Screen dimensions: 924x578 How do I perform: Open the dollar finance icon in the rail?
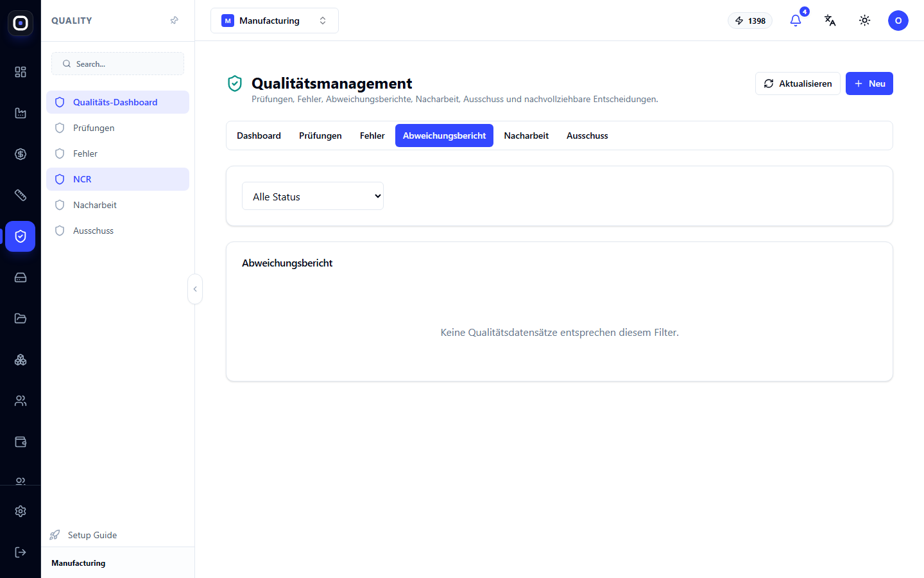coord(21,154)
